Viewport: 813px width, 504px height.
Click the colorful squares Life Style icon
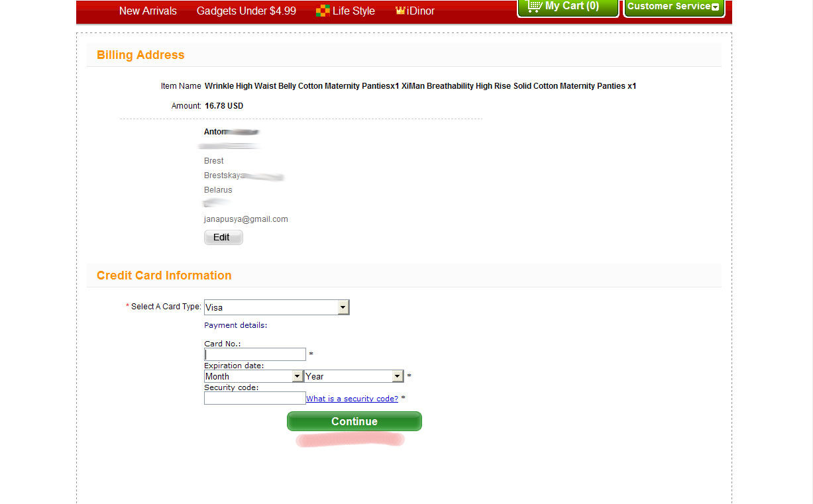click(323, 11)
